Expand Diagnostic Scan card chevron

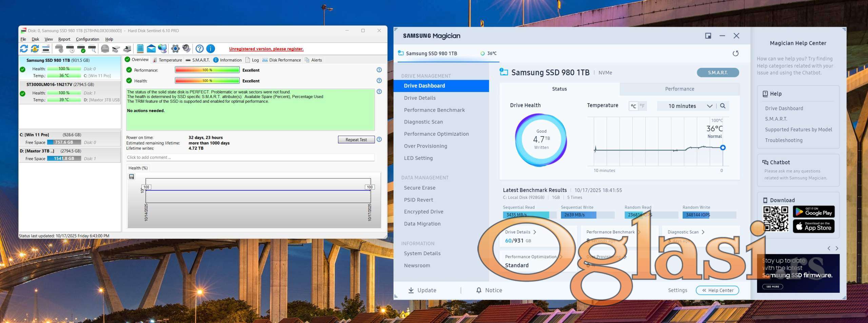click(703, 232)
